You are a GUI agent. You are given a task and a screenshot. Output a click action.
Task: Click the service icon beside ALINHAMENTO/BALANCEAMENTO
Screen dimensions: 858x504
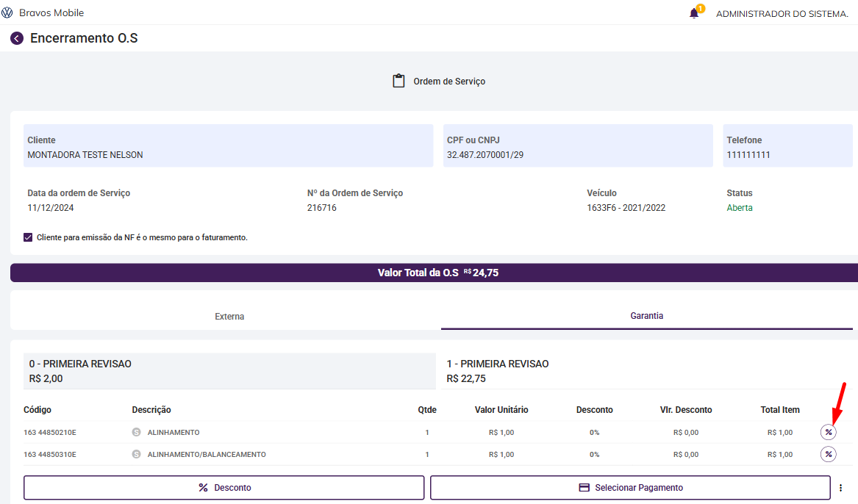(136, 454)
